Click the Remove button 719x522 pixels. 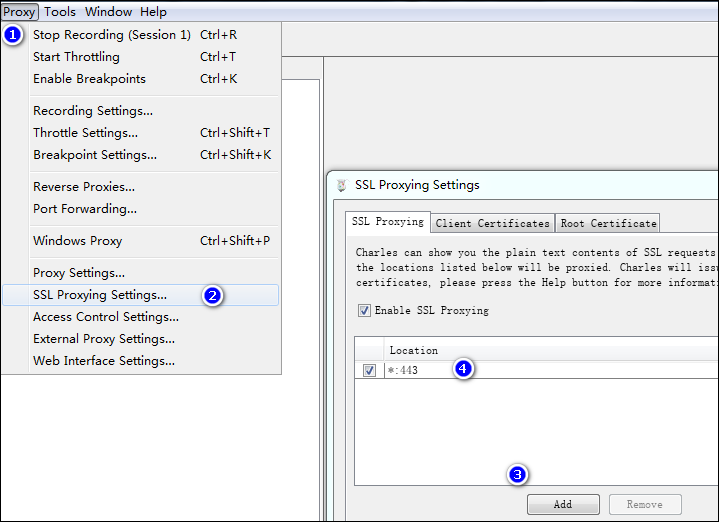(645, 505)
